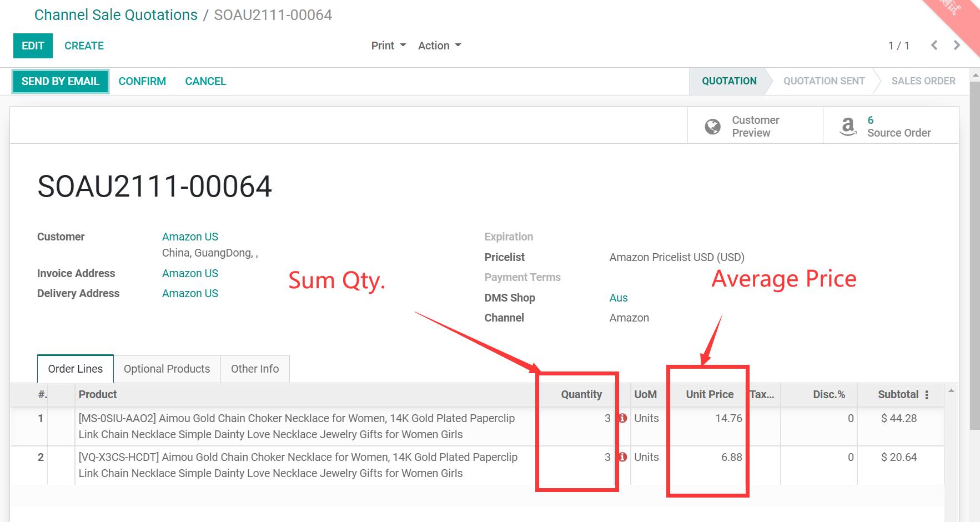Open the Invoice Address Amazon US link

pyautogui.click(x=190, y=273)
